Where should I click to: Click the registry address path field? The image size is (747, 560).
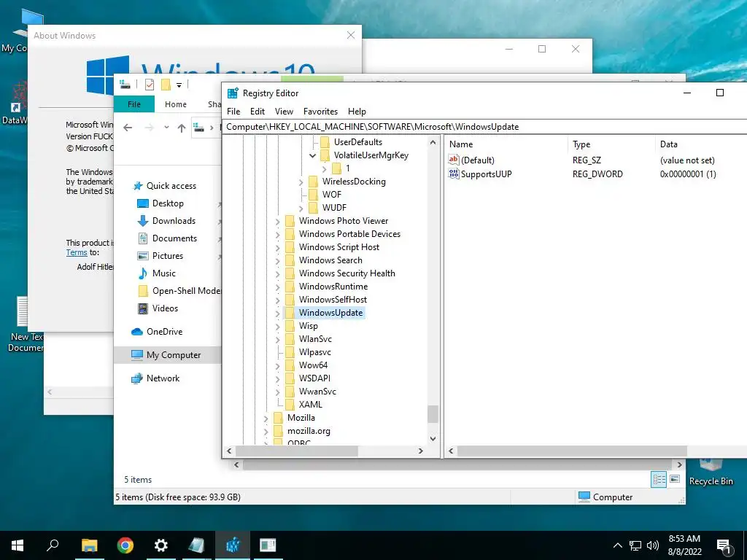(486, 127)
